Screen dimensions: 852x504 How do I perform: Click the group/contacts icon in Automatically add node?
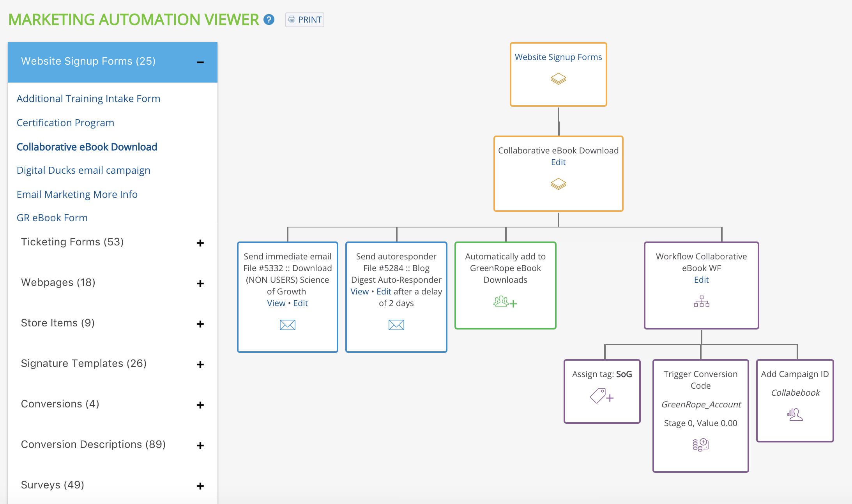click(x=504, y=302)
